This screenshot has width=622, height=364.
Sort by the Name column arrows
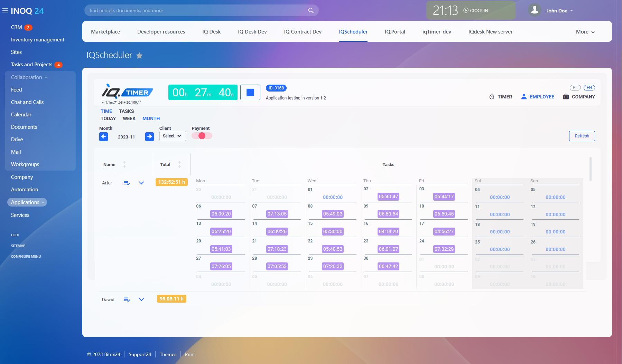coord(124,165)
